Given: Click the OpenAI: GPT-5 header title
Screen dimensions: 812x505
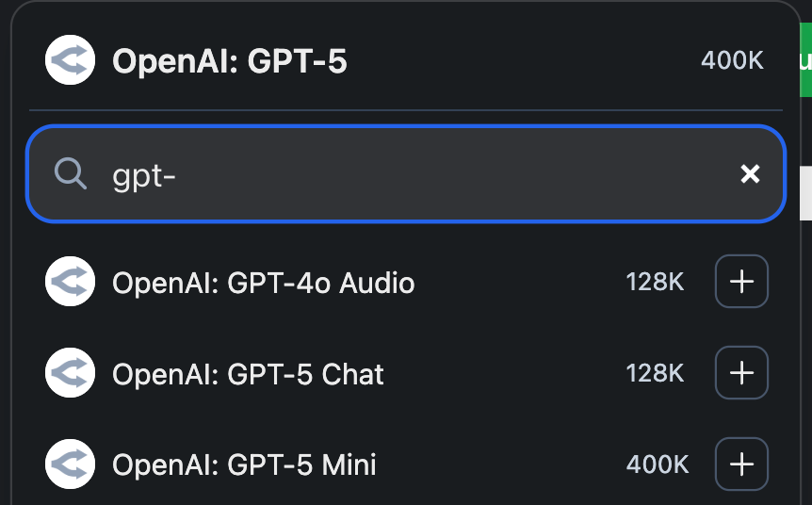Looking at the screenshot, I should 230,61.
